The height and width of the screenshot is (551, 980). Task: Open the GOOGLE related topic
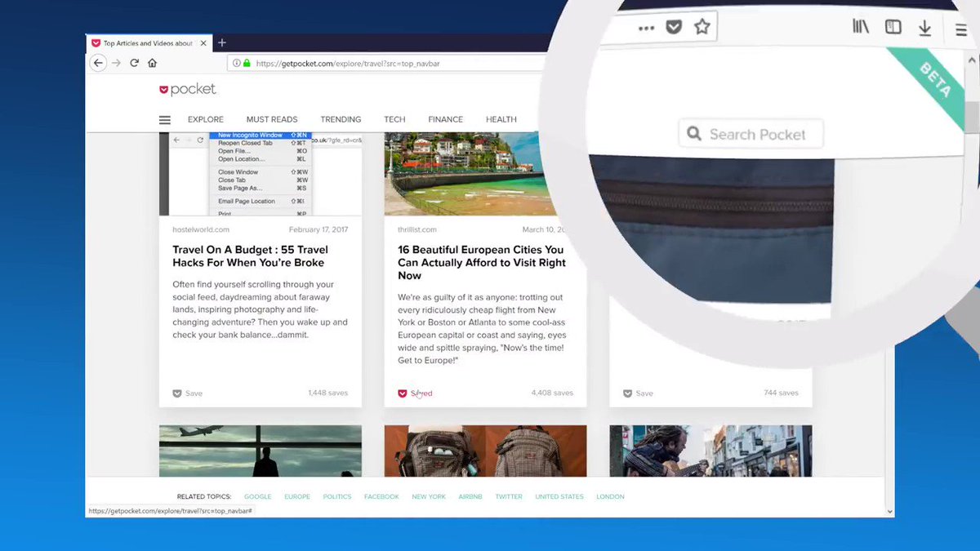pyautogui.click(x=257, y=497)
